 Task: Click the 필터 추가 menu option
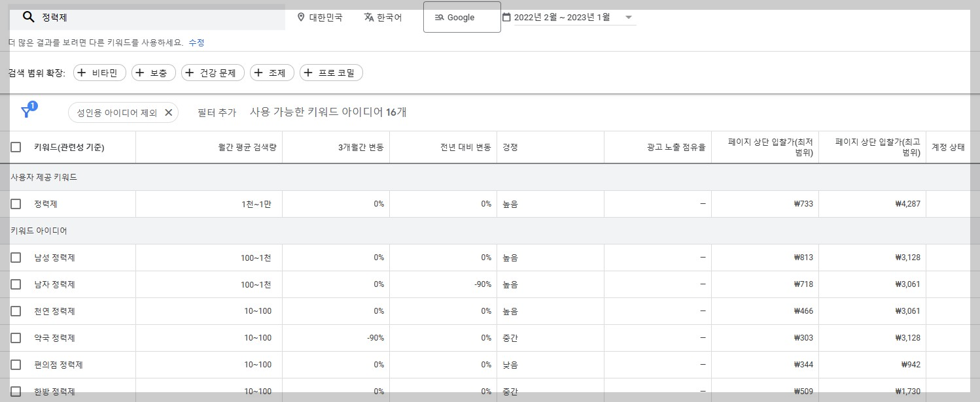click(x=217, y=112)
